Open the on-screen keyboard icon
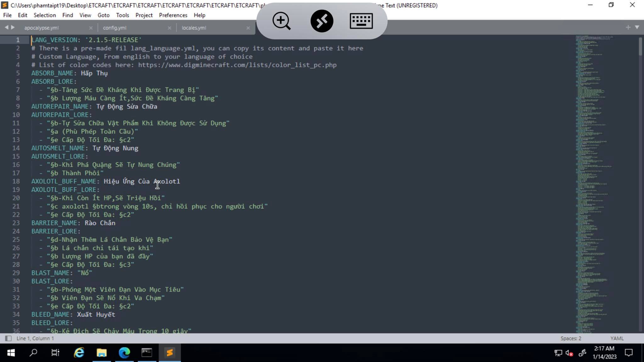Screen dimensions: 644x362 (x=361, y=21)
